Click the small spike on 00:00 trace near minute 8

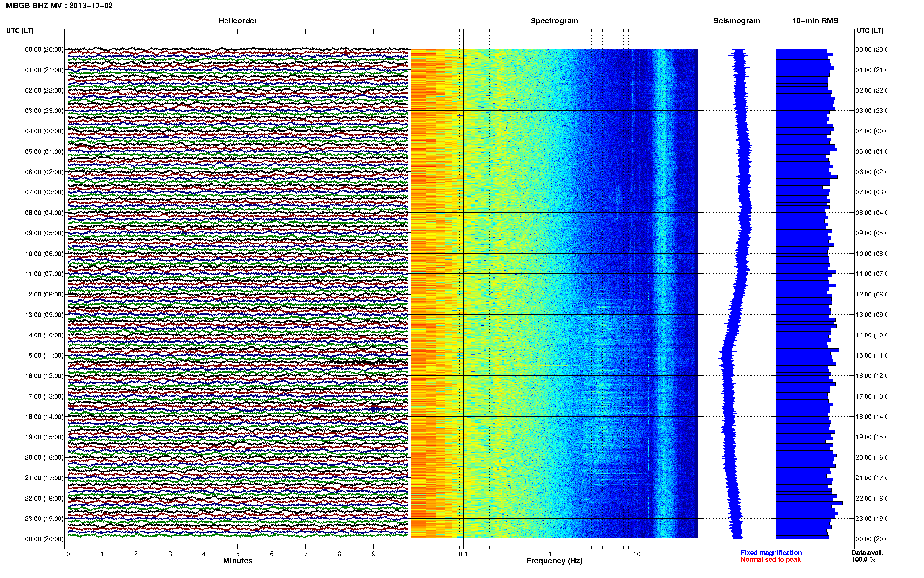pos(346,53)
